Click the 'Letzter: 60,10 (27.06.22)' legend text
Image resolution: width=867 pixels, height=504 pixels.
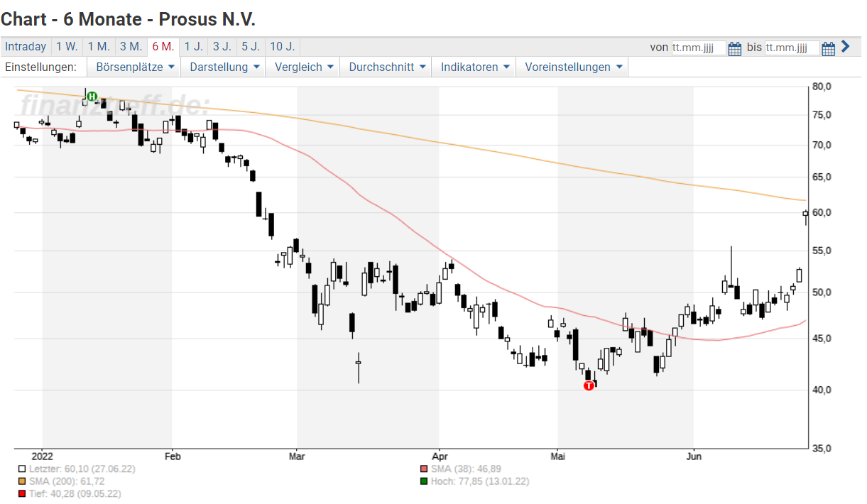(82, 469)
